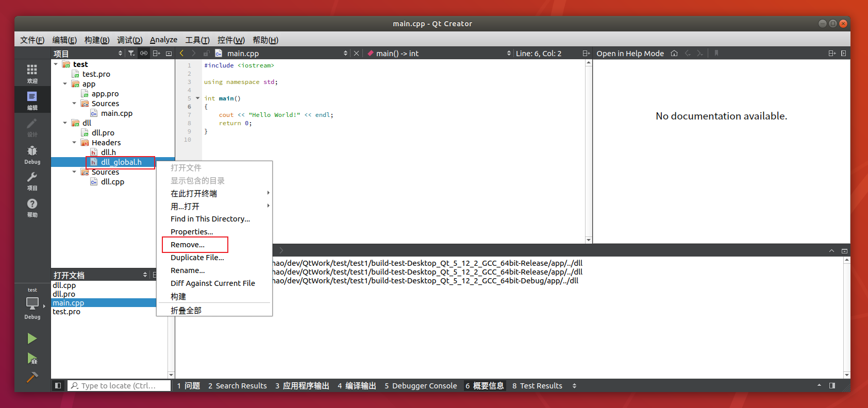This screenshot has height=408, width=868.
Task: Open 5 Debugger Console pane
Action: 421,386
